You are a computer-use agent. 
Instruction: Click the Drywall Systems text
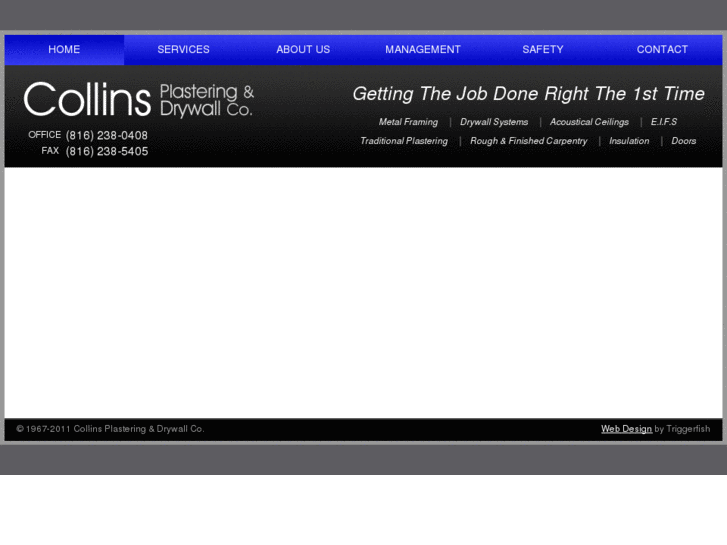point(494,122)
